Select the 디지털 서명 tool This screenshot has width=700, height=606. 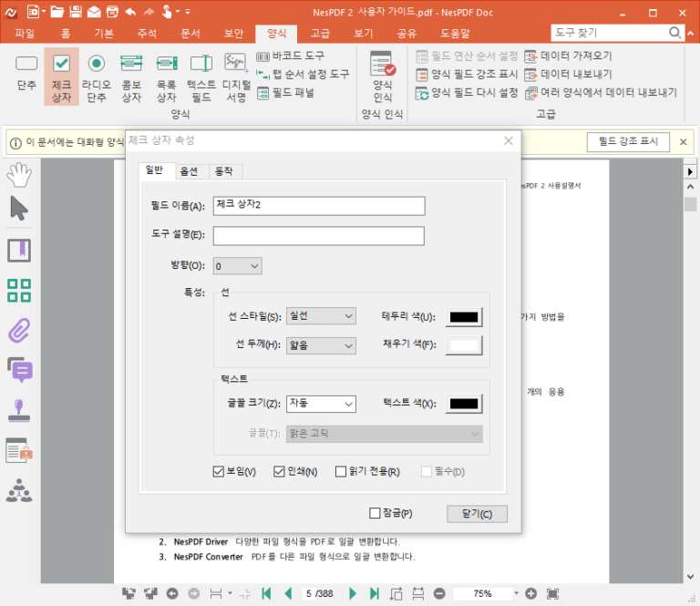coord(236,77)
